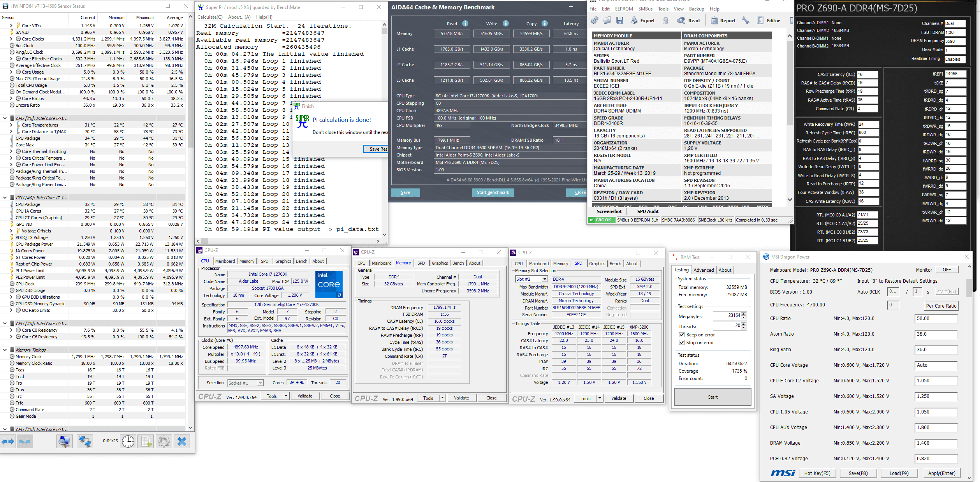Increase Threads stepper in RAM Test
This screenshot has height=482, width=980.
[744, 324]
